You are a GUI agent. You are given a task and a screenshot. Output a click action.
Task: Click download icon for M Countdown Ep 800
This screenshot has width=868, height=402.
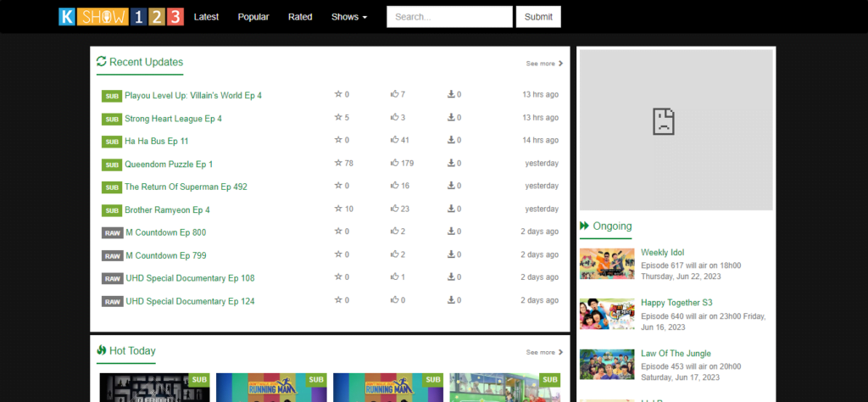[451, 231]
